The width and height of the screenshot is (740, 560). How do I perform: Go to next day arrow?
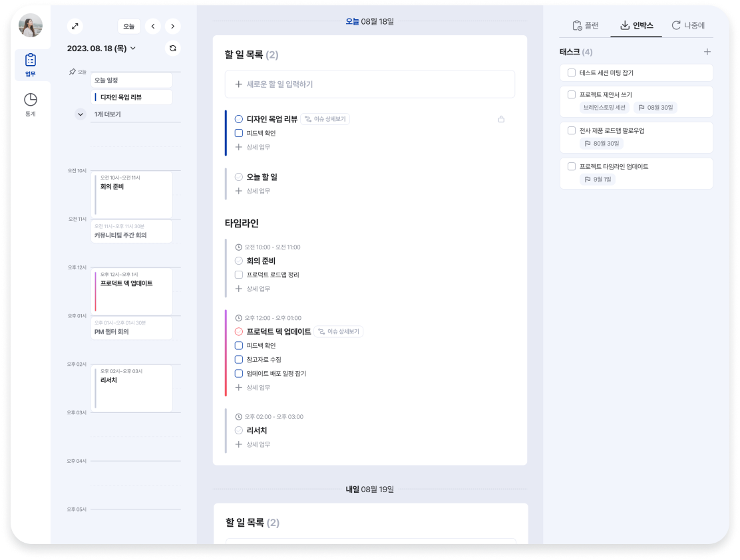(173, 27)
